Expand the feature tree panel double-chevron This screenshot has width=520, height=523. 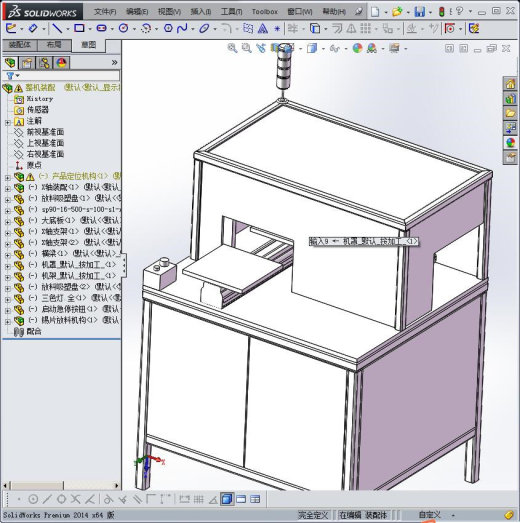[114, 62]
